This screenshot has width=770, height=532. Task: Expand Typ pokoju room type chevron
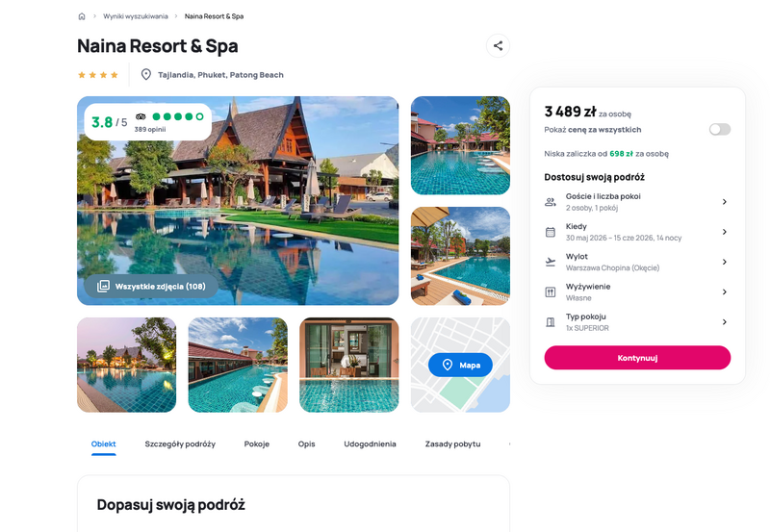click(x=725, y=322)
